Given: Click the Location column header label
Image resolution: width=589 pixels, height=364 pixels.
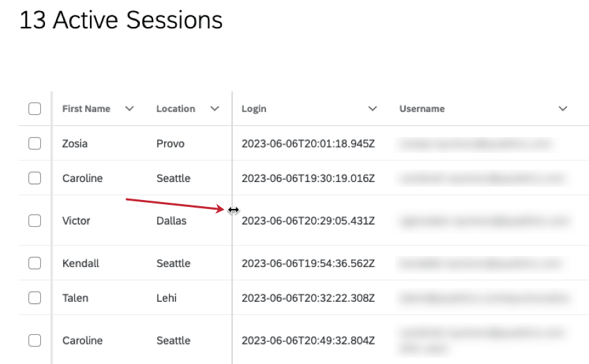Looking at the screenshot, I should 175,109.
